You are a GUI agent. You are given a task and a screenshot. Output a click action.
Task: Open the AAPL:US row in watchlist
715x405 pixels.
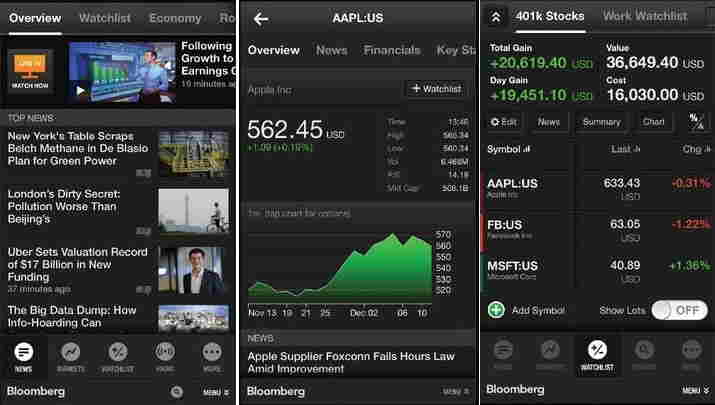(x=597, y=189)
